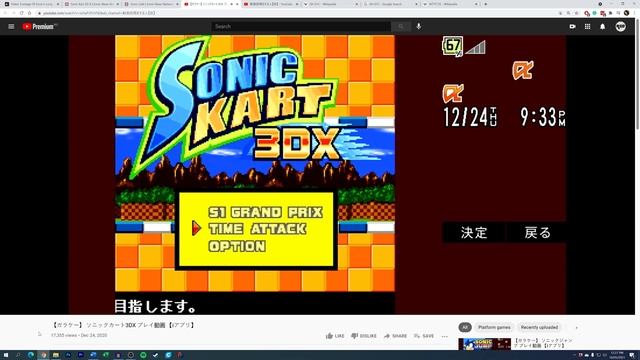This screenshot has width=640, height=360.
Task: Open the Sonic Jump suggested video thumbnail
Action: [484, 344]
